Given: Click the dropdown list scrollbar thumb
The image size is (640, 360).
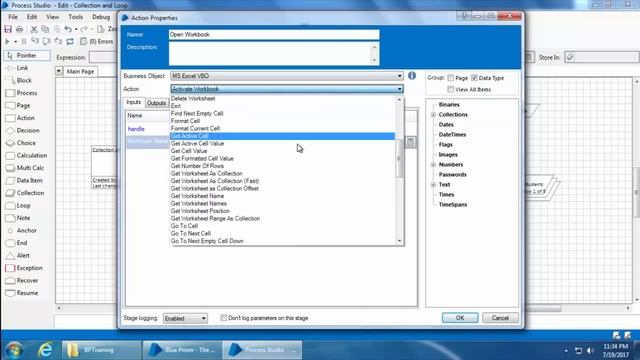Looking at the screenshot, I should point(400,159).
